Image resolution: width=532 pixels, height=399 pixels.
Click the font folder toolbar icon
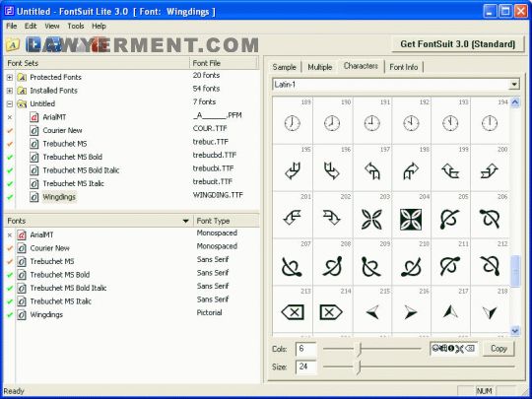13,44
